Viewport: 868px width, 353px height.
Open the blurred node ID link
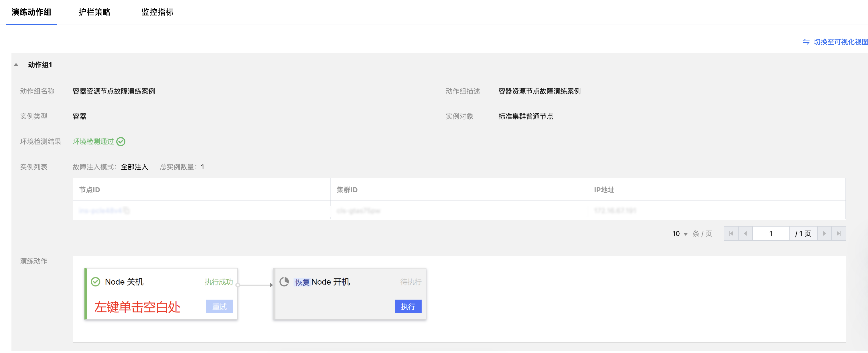tap(100, 211)
